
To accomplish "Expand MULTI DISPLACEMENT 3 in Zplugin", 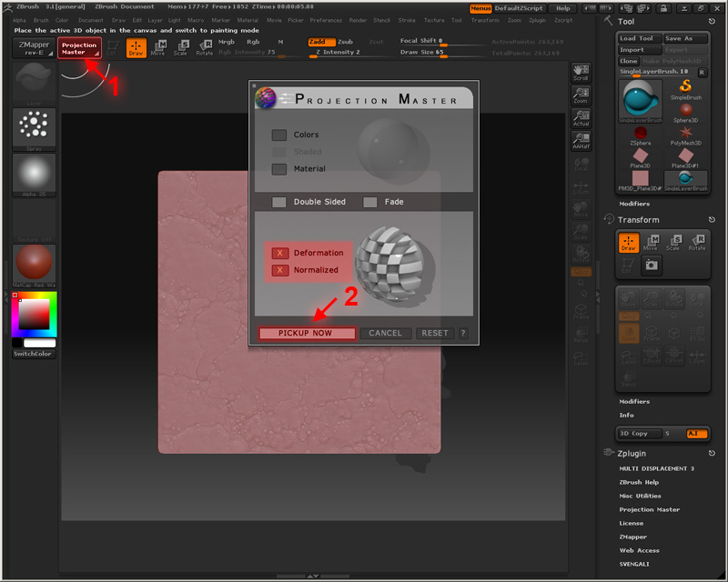I will 656,468.
